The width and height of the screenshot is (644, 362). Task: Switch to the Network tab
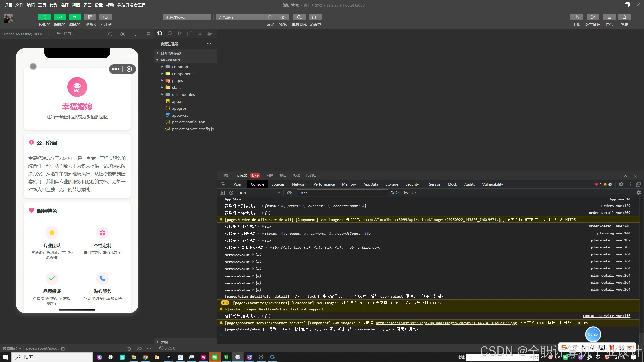(299, 184)
